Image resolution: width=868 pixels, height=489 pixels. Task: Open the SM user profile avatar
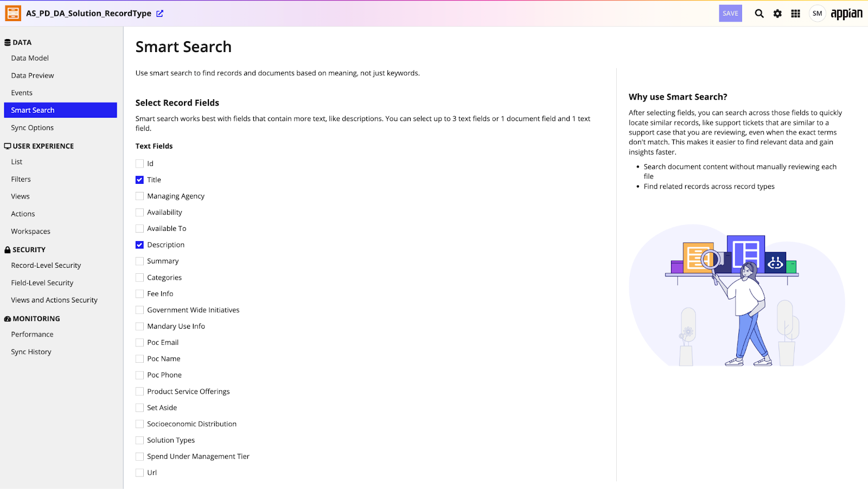817,14
